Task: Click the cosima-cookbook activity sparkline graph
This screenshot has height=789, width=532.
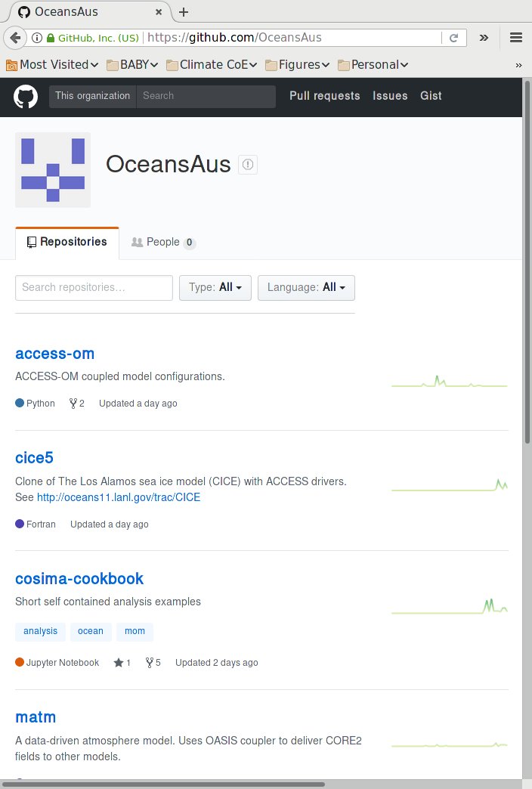Action: [x=450, y=606]
